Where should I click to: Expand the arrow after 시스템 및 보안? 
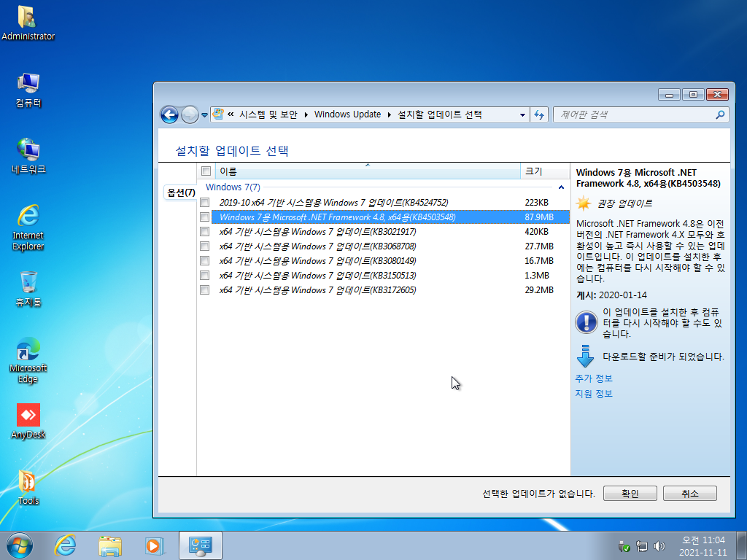[x=306, y=114]
